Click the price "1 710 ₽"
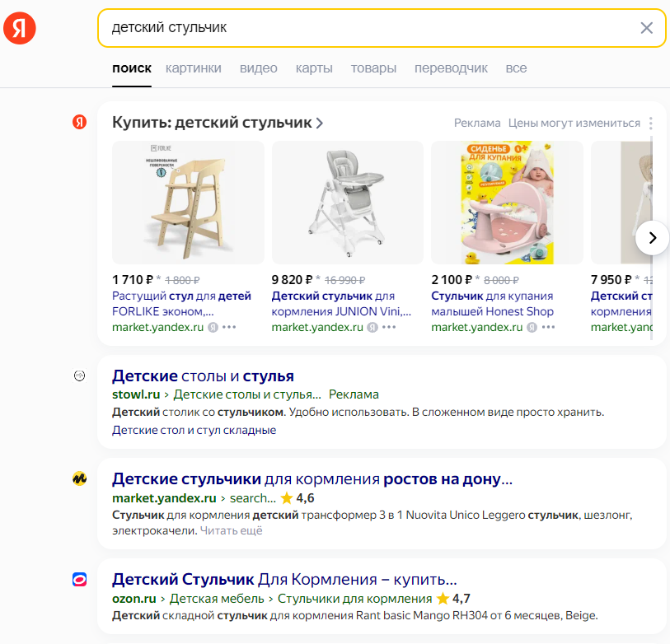This screenshot has height=644, width=670. click(133, 280)
